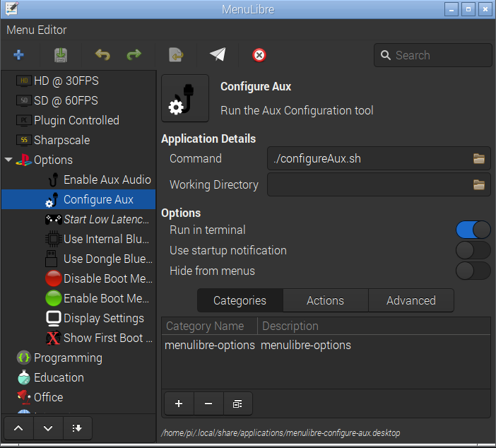Select the Education category
The height and width of the screenshot is (448, 496).
coord(78,377)
